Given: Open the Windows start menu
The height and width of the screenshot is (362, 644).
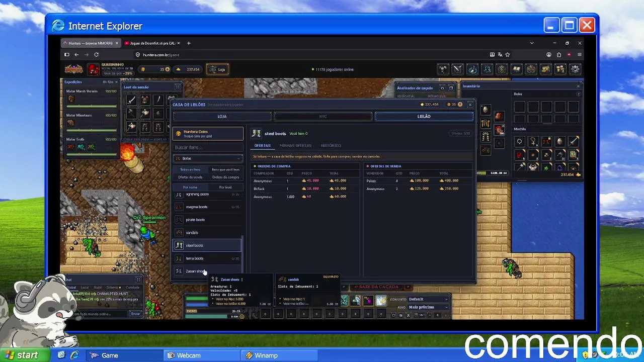Looking at the screenshot, I should coord(25,355).
